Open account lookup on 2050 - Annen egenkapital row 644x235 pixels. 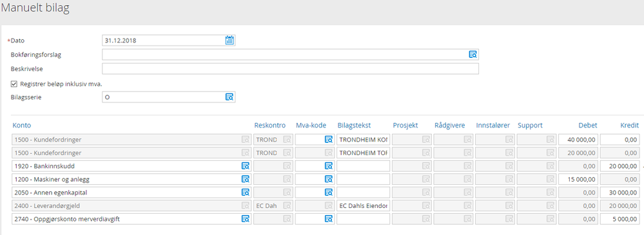(x=245, y=193)
